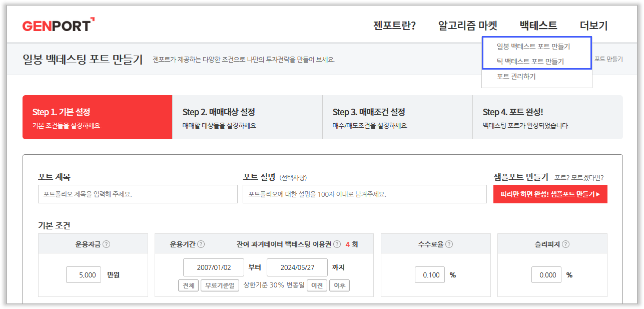Click the help icon next to 슬리피지
This screenshot has width=644, height=309.
coord(565,244)
